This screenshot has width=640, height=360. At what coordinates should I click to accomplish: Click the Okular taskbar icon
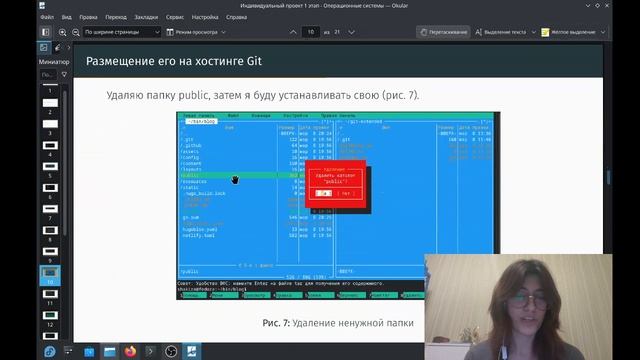click(x=191, y=351)
